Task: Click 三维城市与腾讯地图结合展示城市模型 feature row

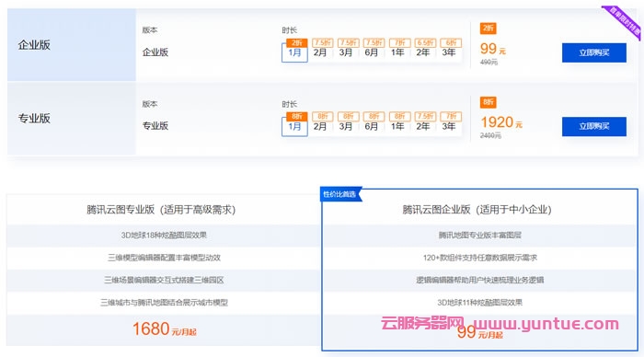Action: [164, 303]
